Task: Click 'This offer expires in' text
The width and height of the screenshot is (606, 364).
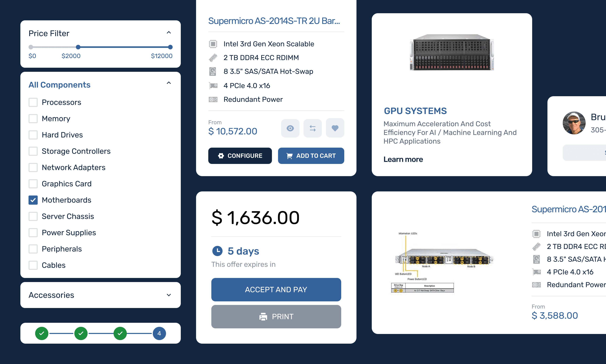Action: (x=243, y=264)
